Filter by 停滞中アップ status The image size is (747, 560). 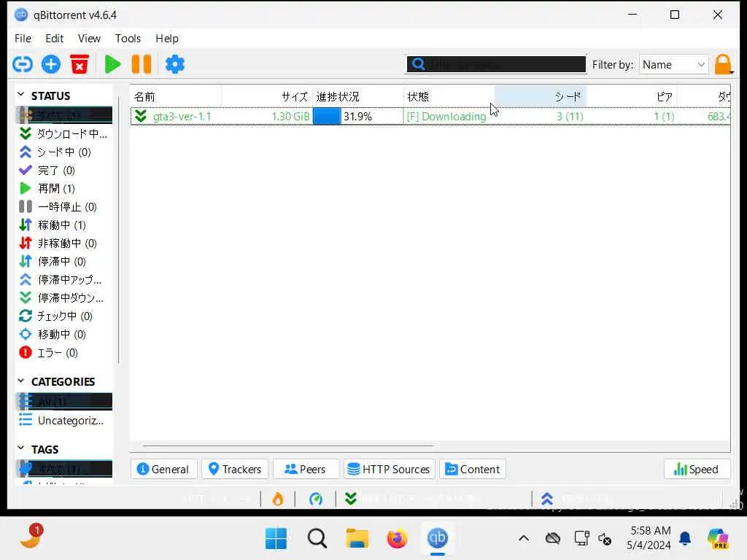point(64,279)
